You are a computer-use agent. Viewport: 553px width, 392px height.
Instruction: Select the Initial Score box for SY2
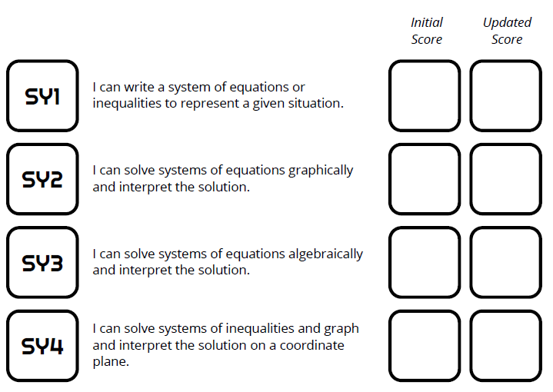(425, 179)
